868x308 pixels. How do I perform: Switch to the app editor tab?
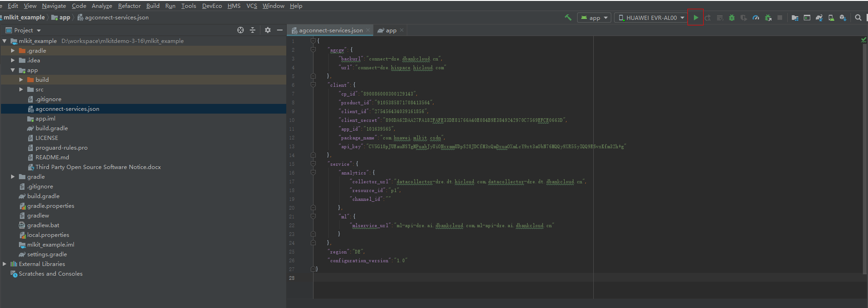[391, 30]
